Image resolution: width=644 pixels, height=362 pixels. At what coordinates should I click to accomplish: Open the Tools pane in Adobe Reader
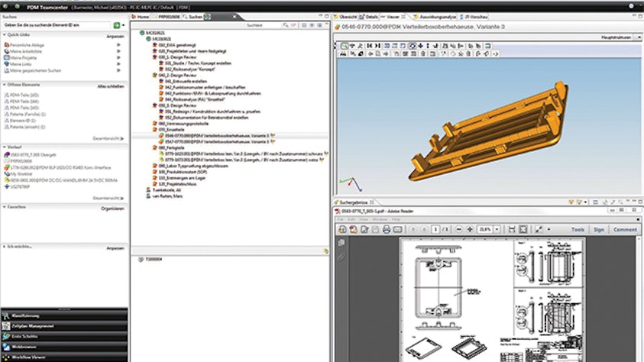point(578,230)
